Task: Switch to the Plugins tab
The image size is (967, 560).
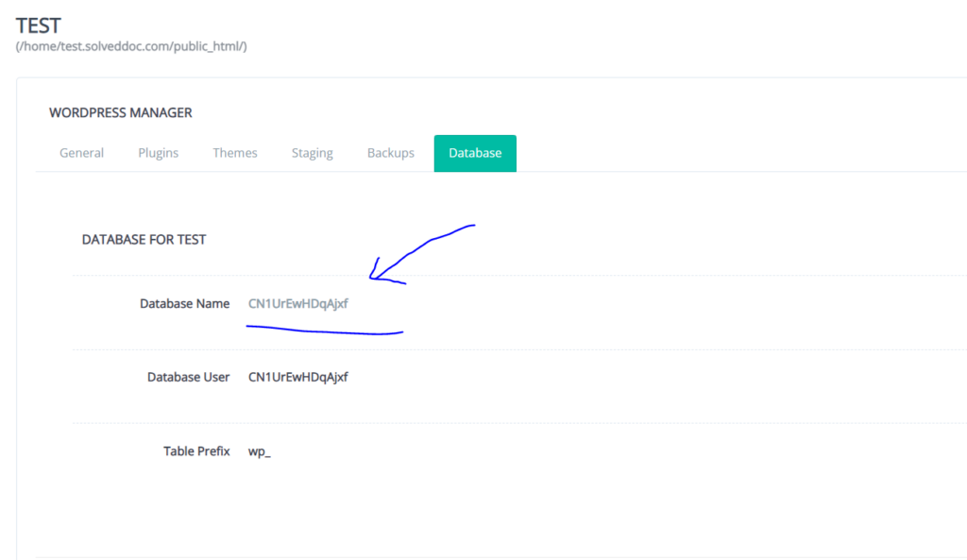Action: coord(158,153)
